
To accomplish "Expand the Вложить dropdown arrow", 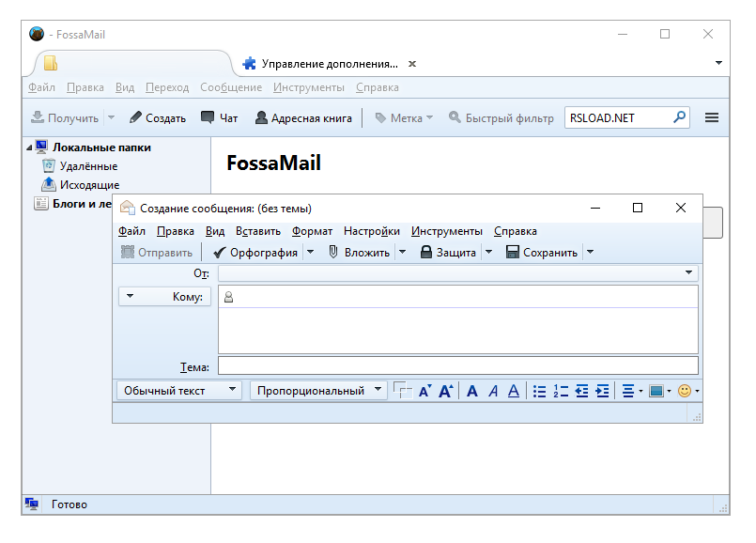I will point(403,252).
